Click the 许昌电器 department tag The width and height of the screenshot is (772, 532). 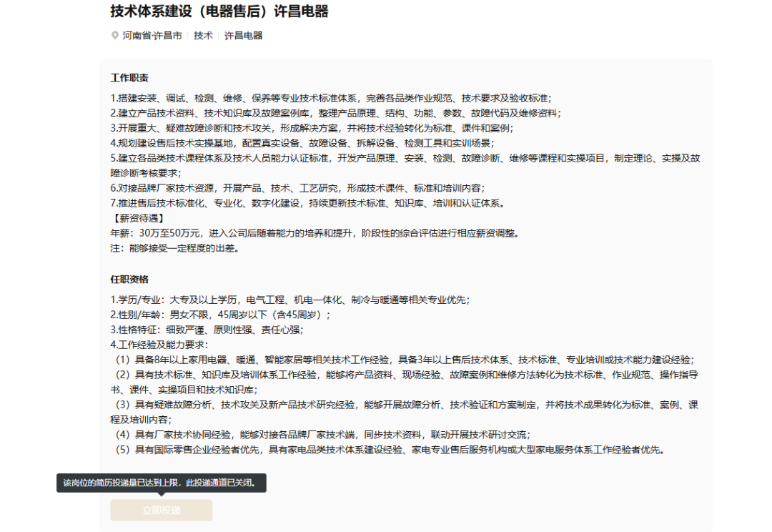(243, 36)
